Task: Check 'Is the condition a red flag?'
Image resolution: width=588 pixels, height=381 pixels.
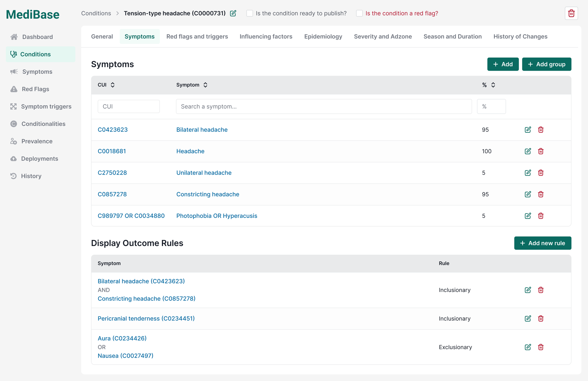Action: coord(359,13)
